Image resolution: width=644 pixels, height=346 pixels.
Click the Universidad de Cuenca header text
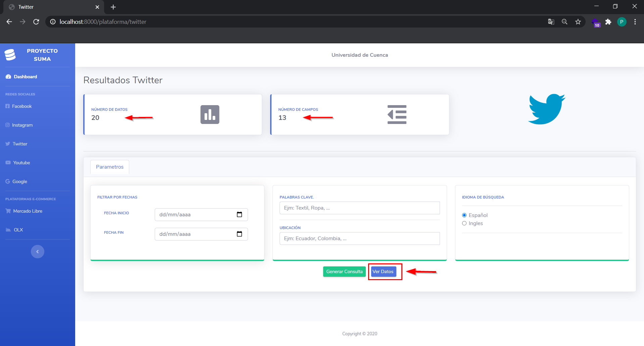coord(360,55)
